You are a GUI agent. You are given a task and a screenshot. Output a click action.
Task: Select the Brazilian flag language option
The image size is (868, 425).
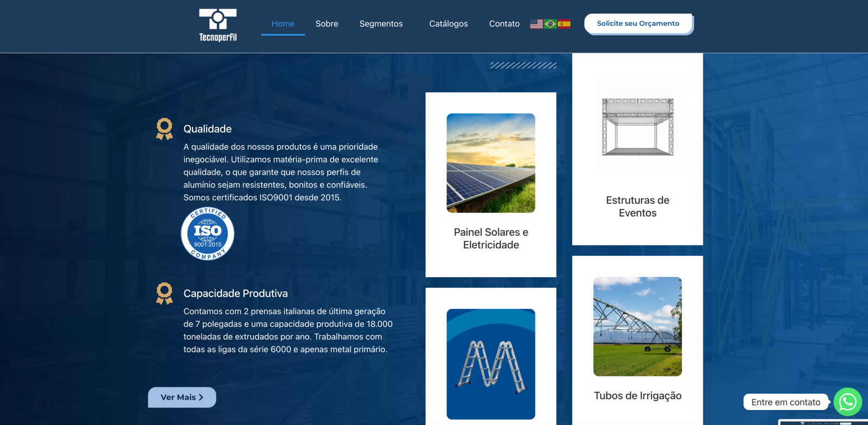(x=550, y=24)
